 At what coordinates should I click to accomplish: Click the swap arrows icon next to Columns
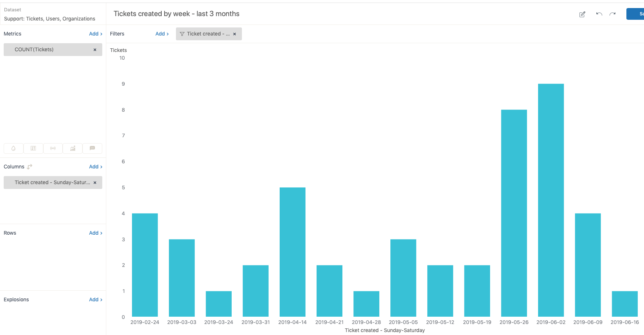pyautogui.click(x=30, y=167)
